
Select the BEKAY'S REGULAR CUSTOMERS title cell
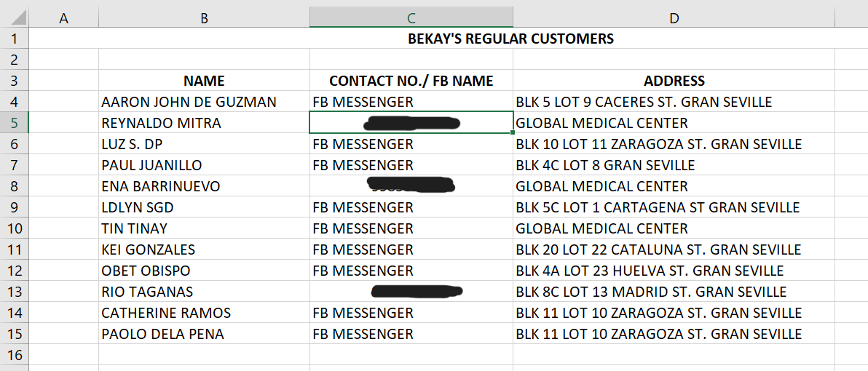510,39
